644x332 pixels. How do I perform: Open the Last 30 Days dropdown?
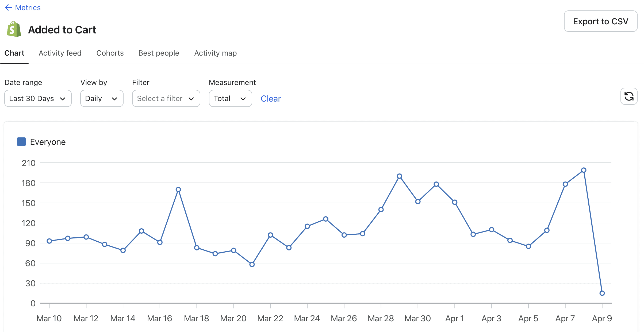coord(38,98)
